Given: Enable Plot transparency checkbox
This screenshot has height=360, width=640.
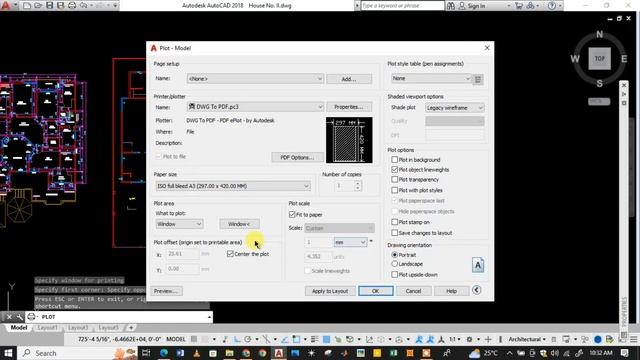Looking at the screenshot, I should tap(395, 180).
